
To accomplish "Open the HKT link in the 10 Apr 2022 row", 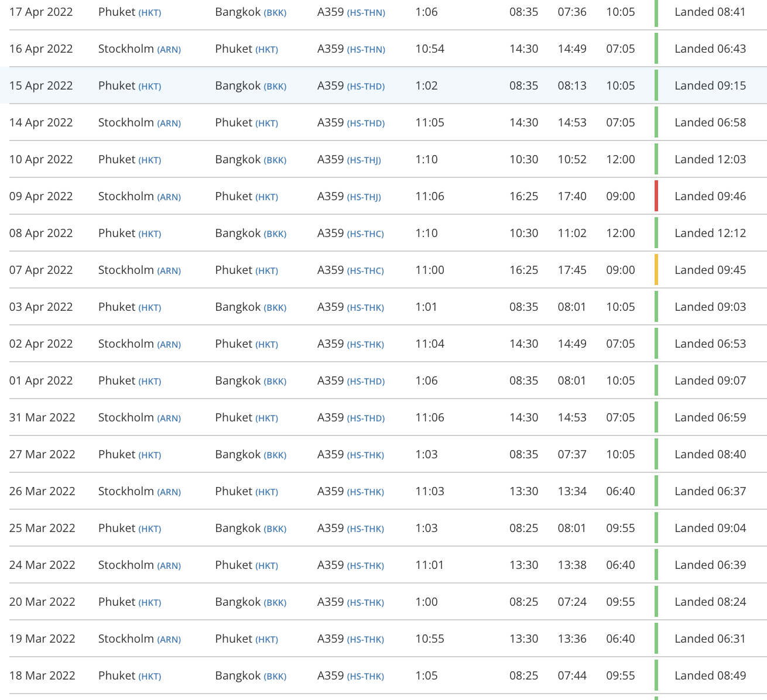I will coord(149,160).
